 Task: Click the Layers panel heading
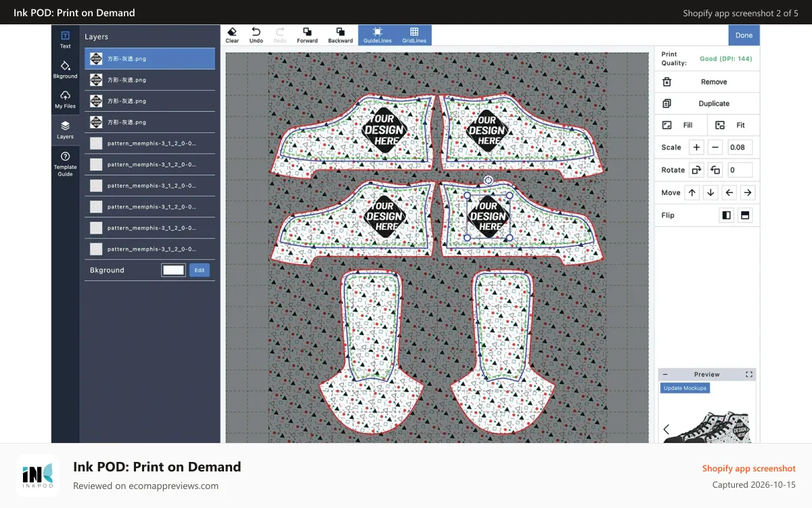(x=96, y=37)
